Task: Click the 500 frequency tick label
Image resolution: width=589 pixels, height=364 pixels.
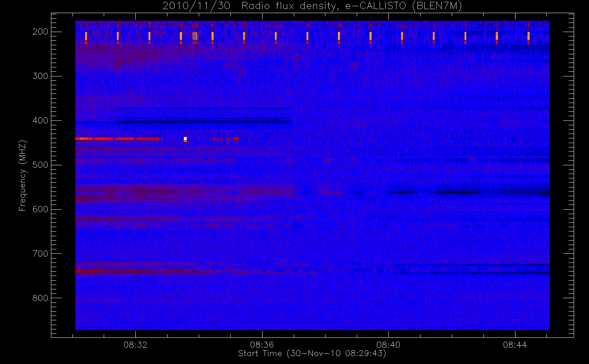Action: (x=40, y=165)
